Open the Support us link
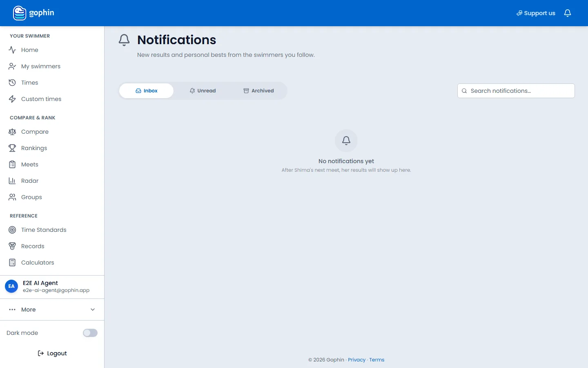The height and width of the screenshot is (368, 588). coord(536,13)
